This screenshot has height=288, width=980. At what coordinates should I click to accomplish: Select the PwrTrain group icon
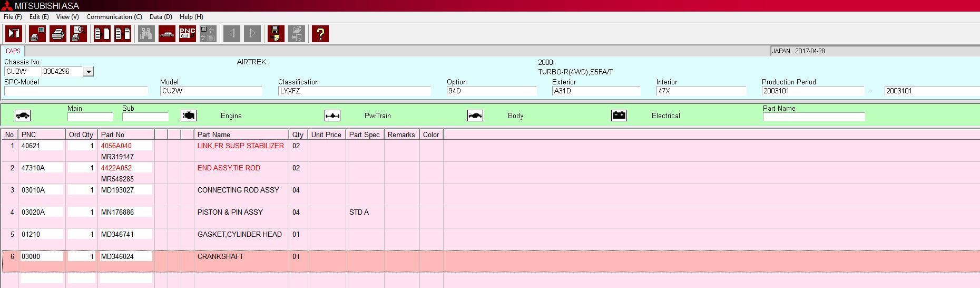pyautogui.click(x=332, y=116)
